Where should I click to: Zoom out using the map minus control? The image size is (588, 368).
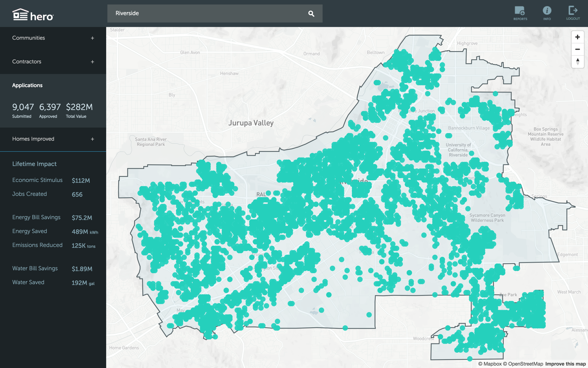(x=577, y=49)
